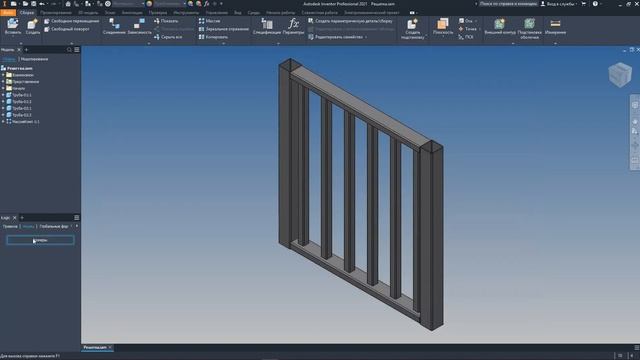This screenshot has width=640, height=360.
Task: Click Скрыть все relationships icon
Action: (x=168, y=37)
